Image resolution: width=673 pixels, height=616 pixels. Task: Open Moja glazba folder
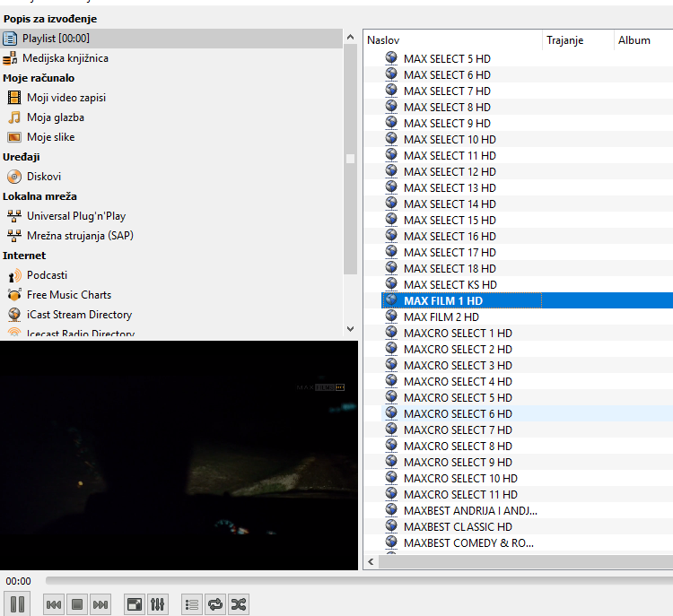[56, 117]
